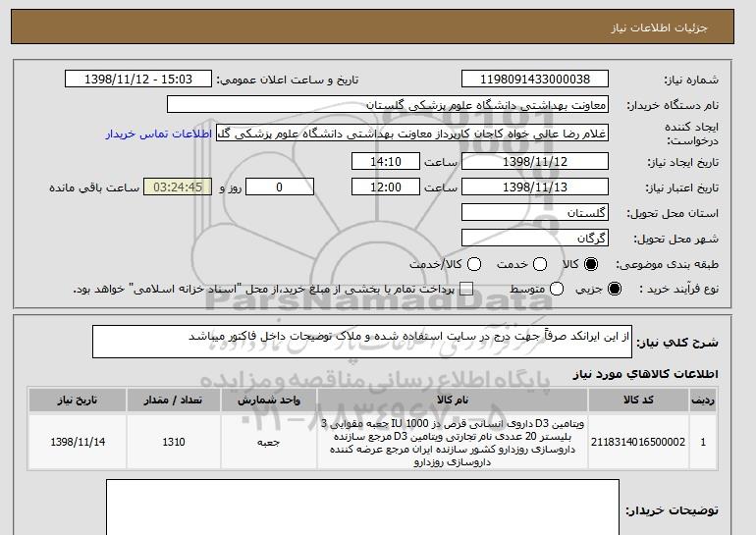Viewport: 756px width, 535px height.
Task: Click delivery city field گرگان
Action: [535, 239]
